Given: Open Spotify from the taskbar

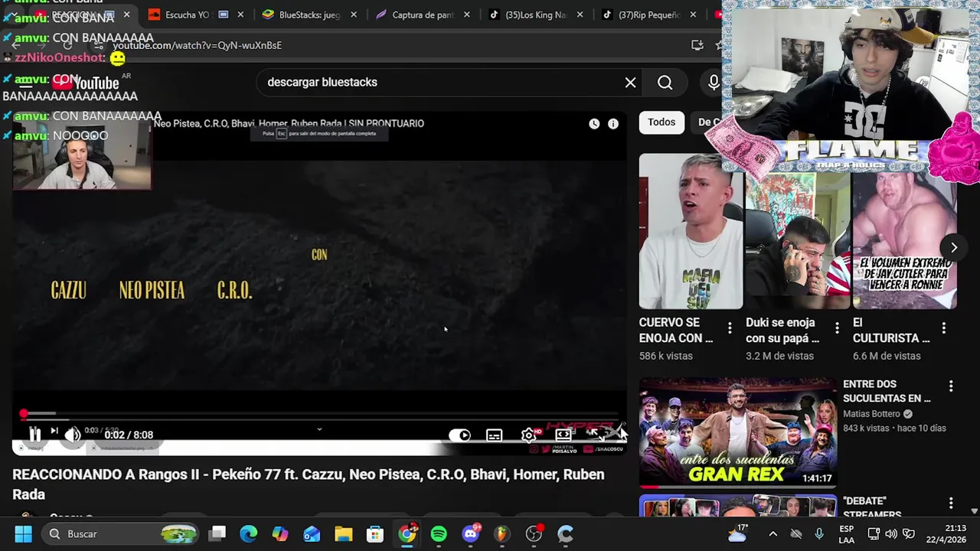Looking at the screenshot, I should tap(439, 533).
